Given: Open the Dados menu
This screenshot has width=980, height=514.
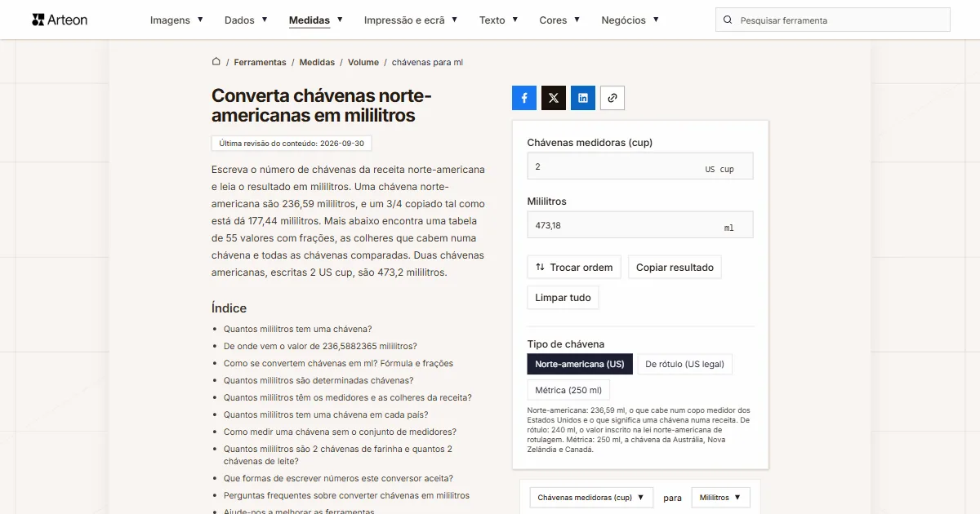Looking at the screenshot, I should click(246, 20).
